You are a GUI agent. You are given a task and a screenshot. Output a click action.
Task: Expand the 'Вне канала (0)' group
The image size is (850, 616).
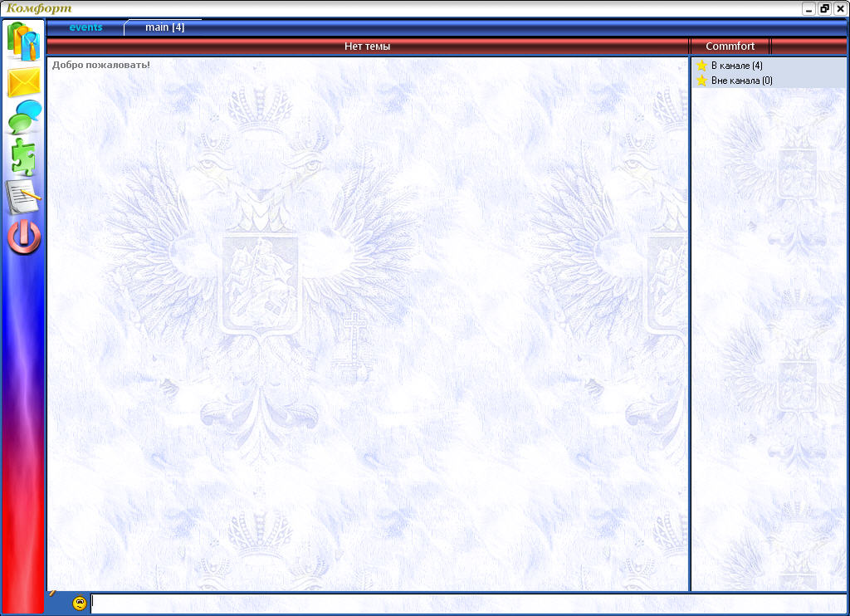769,81
